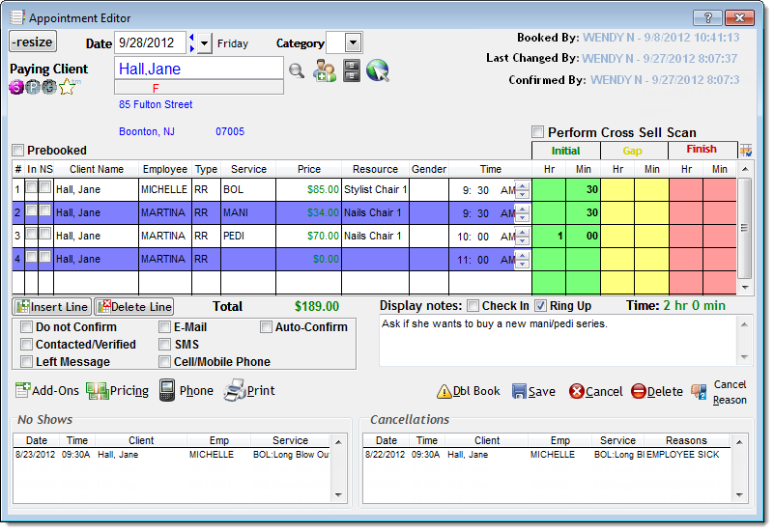Adjust time spinner for row 4
This screenshot has width=774, height=532.
pyautogui.click(x=523, y=260)
